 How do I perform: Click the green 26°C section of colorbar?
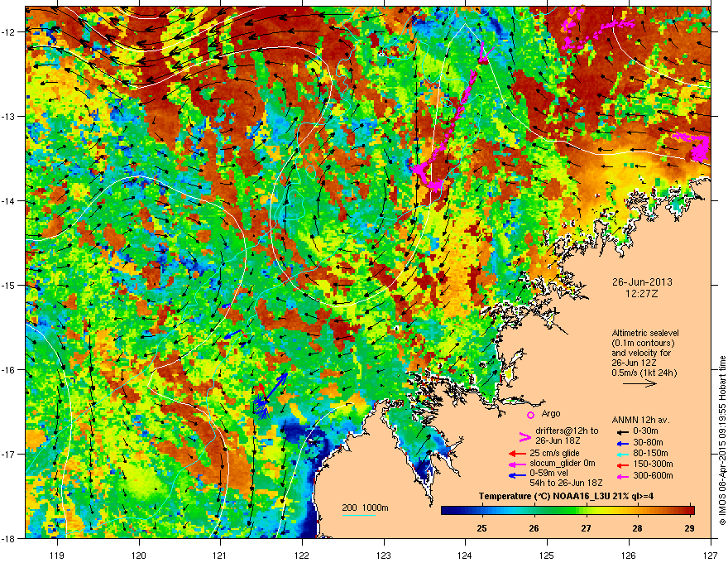tap(534, 511)
